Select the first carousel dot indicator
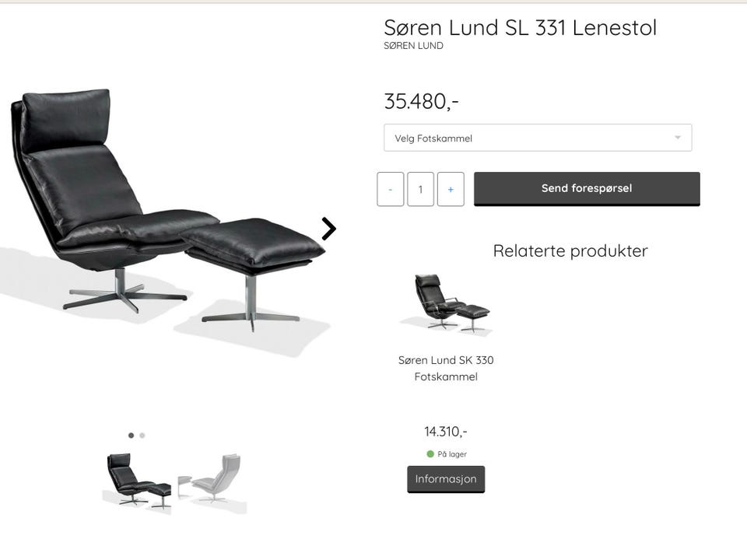Screen dimensions: 747x560 (131, 436)
